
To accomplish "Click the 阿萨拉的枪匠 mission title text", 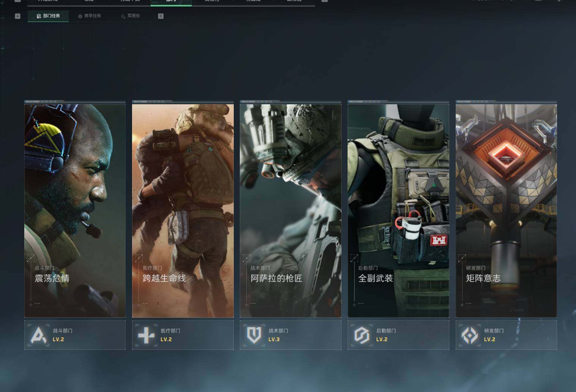I will point(276,278).
